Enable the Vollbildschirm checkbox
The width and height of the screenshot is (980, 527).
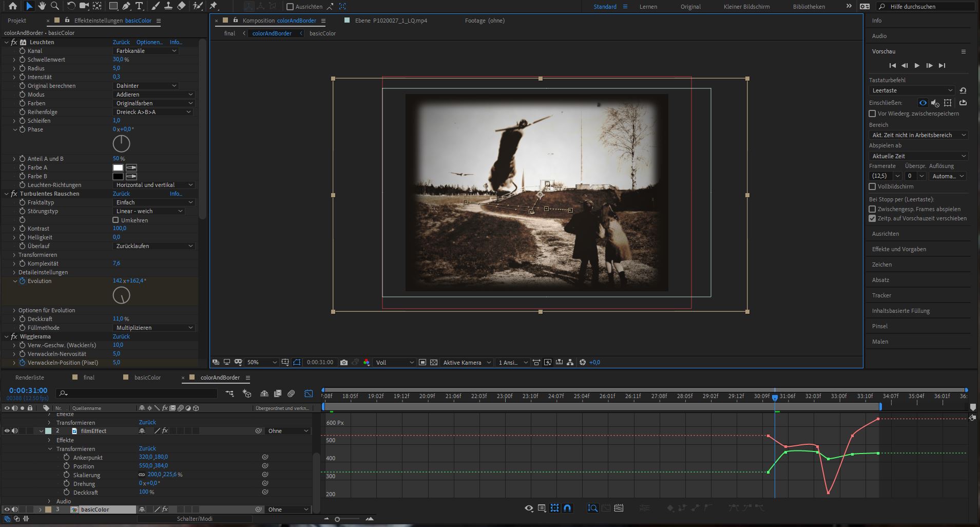(872, 186)
